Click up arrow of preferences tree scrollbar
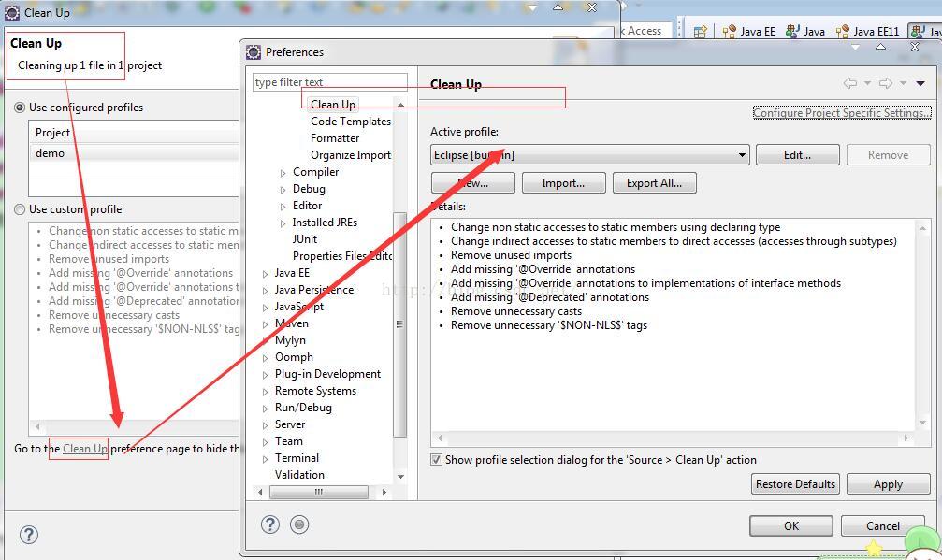 click(400, 105)
